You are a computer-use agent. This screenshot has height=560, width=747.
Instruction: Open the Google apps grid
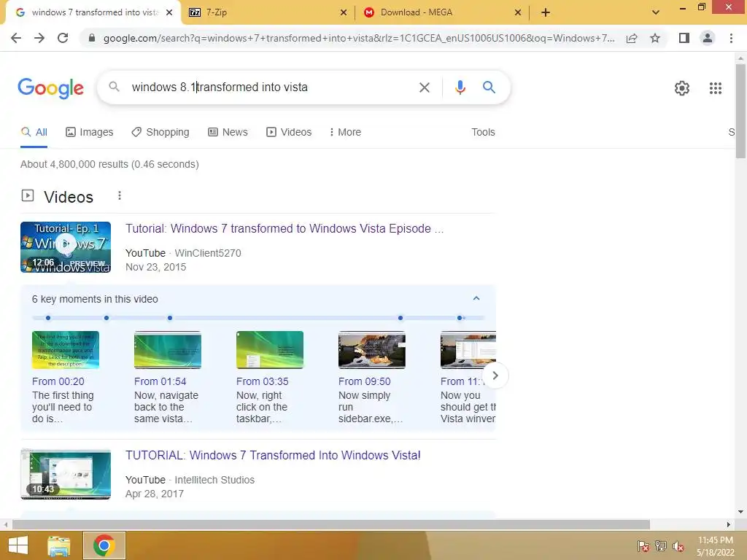[x=715, y=88]
